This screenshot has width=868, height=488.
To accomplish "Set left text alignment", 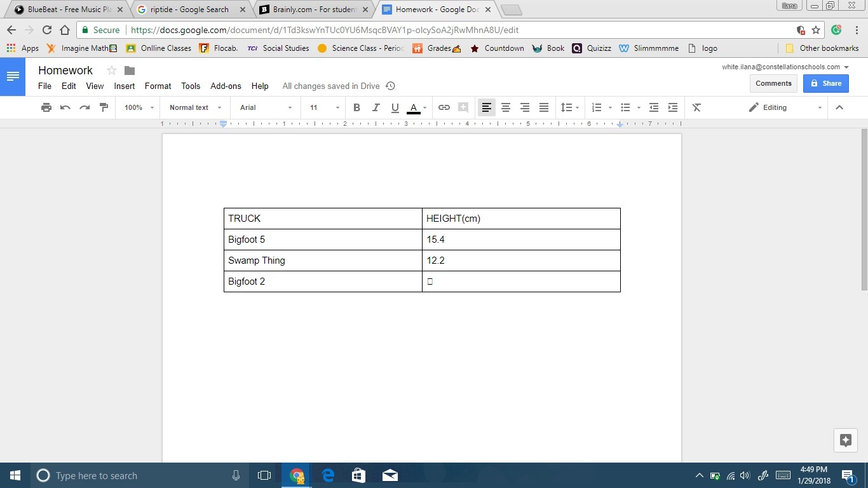I will [x=487, y=107].
